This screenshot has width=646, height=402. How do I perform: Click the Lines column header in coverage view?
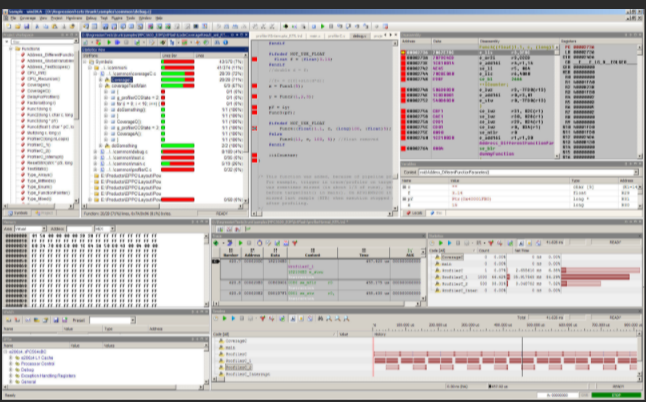point(220,55)
